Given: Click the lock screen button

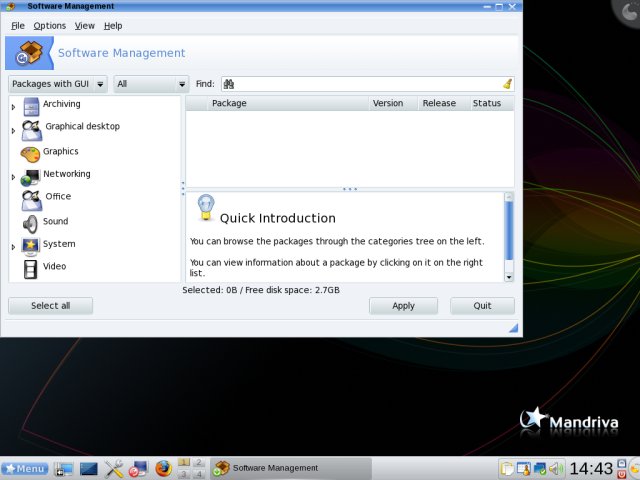Looking at the screenshot, I should [621, 463].
